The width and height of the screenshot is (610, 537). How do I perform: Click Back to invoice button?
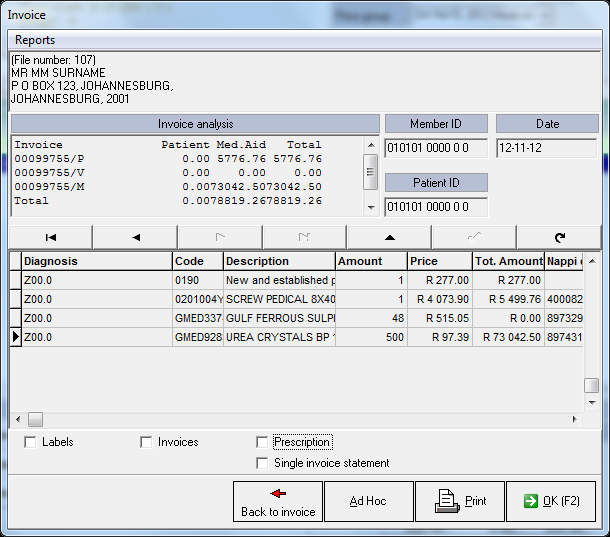click(x=278, y=501)
